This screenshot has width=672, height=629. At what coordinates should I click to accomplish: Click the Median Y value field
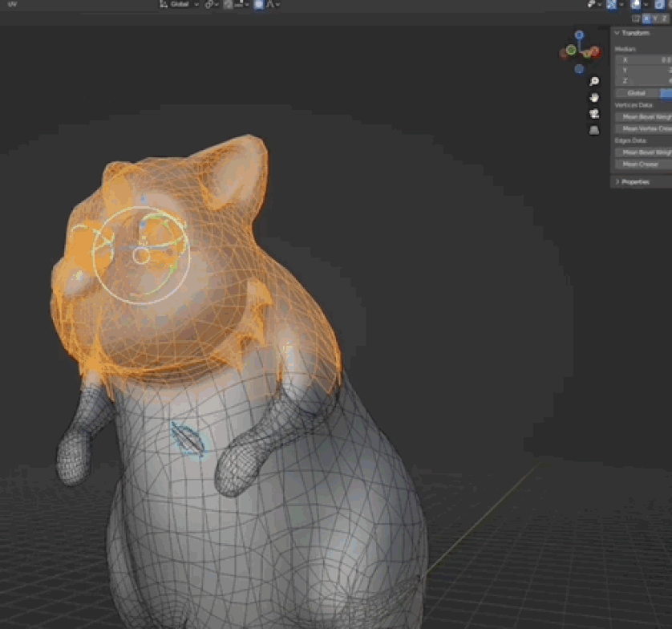644,71
